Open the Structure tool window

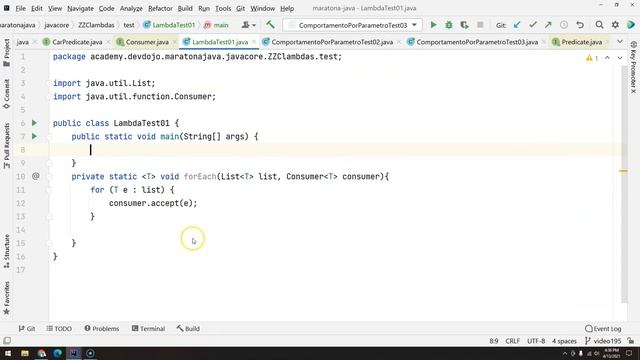pos(7,251)
